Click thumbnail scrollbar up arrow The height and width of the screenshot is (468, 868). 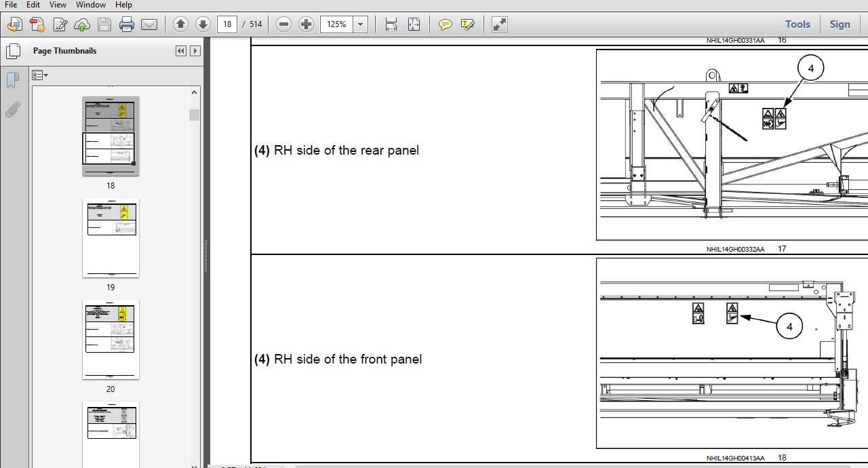click(195, 92)
